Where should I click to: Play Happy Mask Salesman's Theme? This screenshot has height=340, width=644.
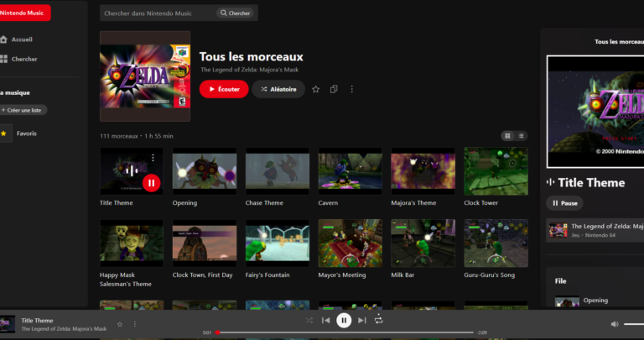click(132, 243)
